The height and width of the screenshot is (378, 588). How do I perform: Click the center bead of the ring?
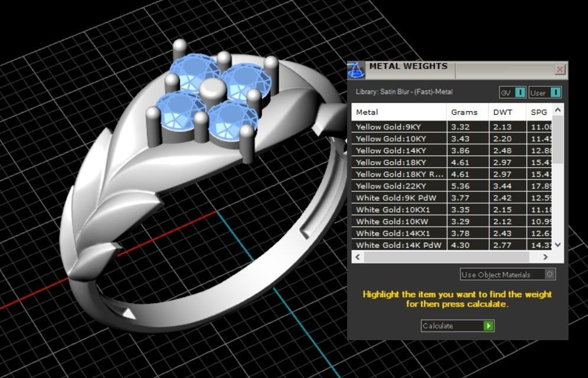click(x=213, y=91)
